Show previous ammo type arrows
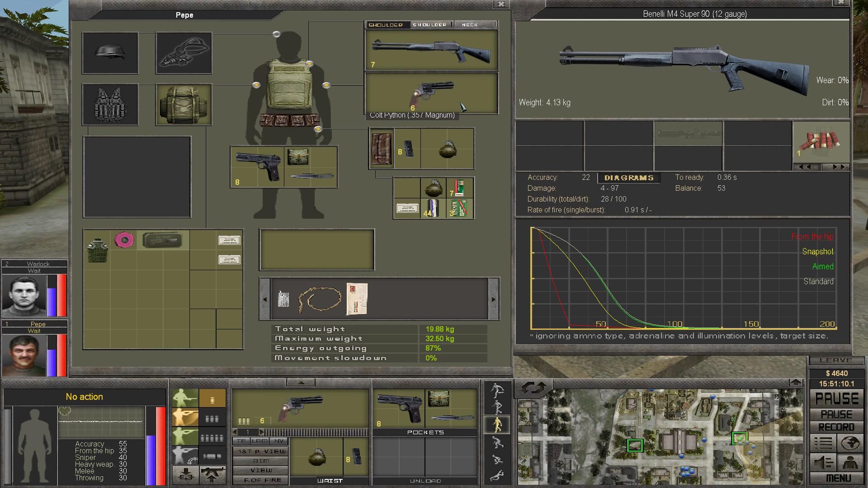 click(807, 167)
